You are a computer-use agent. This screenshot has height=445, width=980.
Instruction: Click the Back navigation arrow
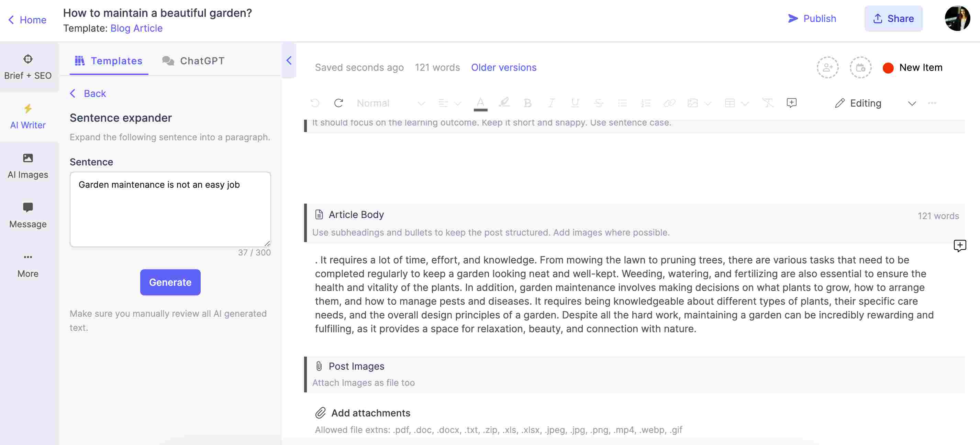click(x=73, y=93)
